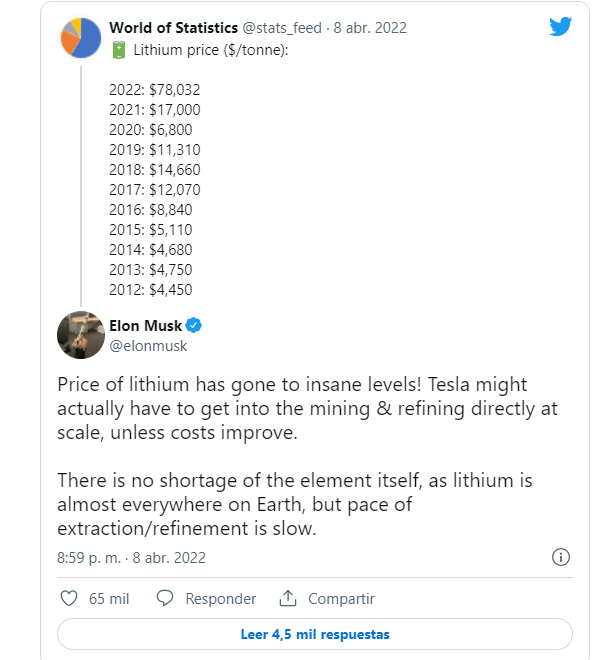
Task: Click the share upload arrow icon
Action: click(288, 598)
